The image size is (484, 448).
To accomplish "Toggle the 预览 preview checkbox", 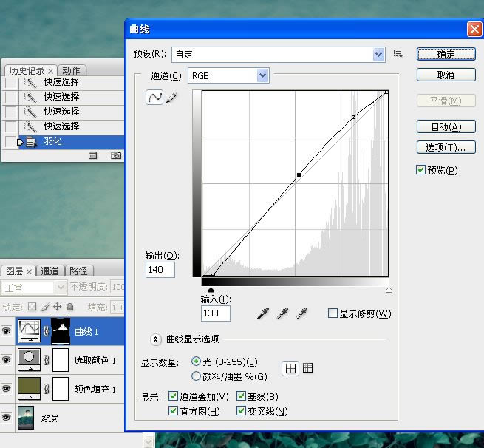I will pos(421,170).
